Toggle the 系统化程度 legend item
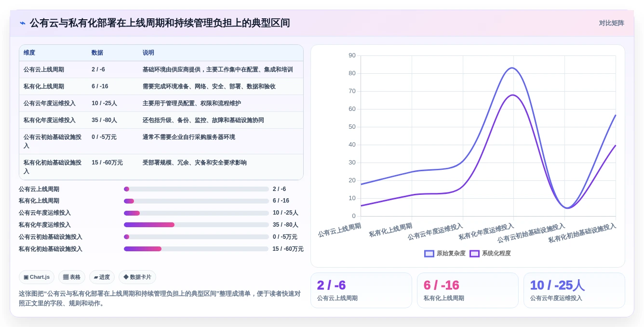 point(490,253)
